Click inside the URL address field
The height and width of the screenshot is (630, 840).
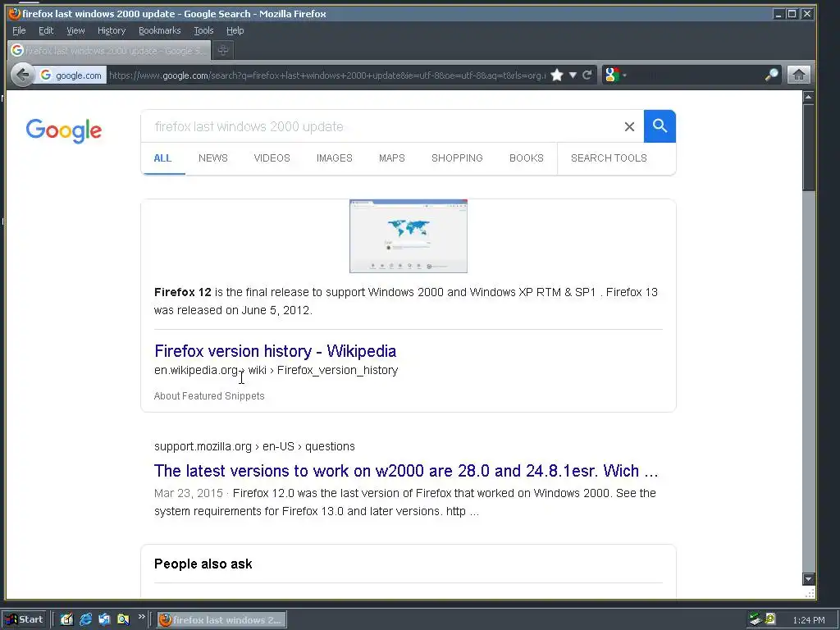pos(327,75)
